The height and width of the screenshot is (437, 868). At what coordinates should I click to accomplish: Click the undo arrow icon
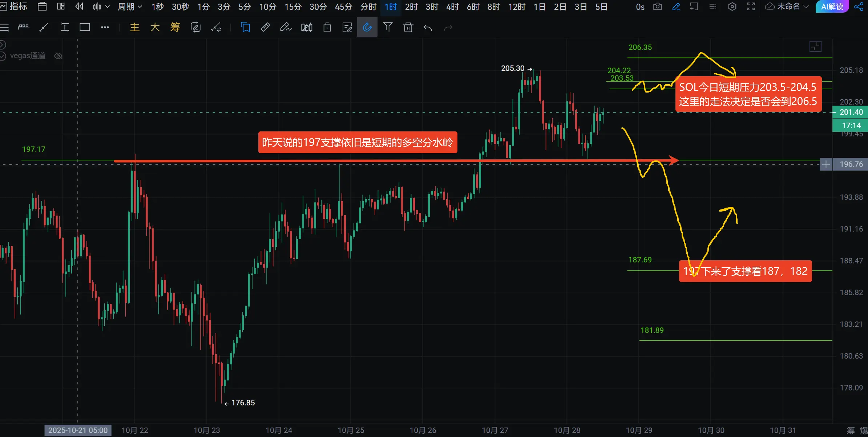click(428, 28)
